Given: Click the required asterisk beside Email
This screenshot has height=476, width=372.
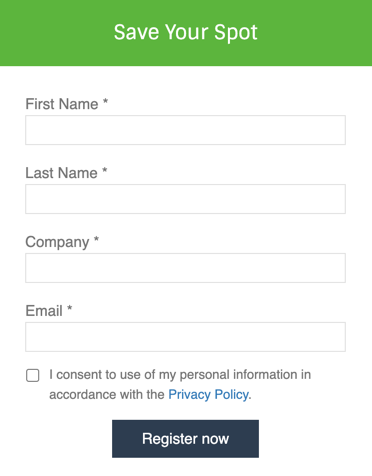Looking at the screenshot, I should tap(69, 308).
